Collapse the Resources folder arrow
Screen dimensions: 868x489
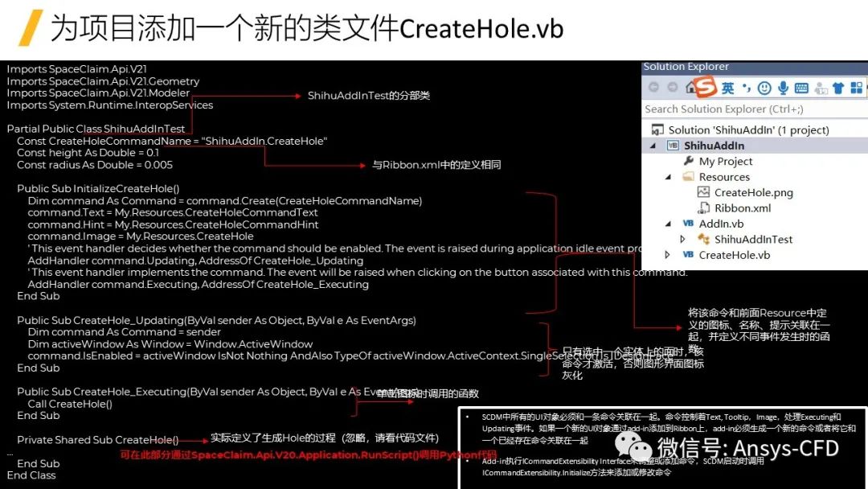[668, 177]
